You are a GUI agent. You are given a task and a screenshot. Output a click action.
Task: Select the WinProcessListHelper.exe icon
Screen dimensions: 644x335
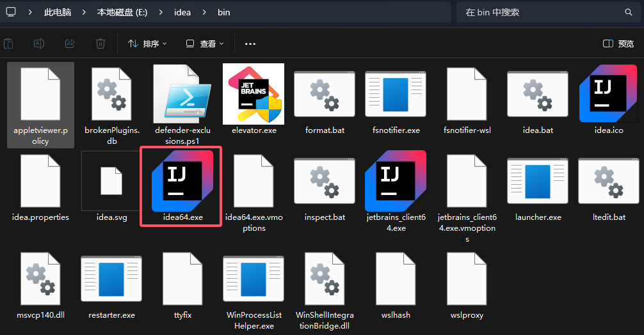[x=254, y=279]
